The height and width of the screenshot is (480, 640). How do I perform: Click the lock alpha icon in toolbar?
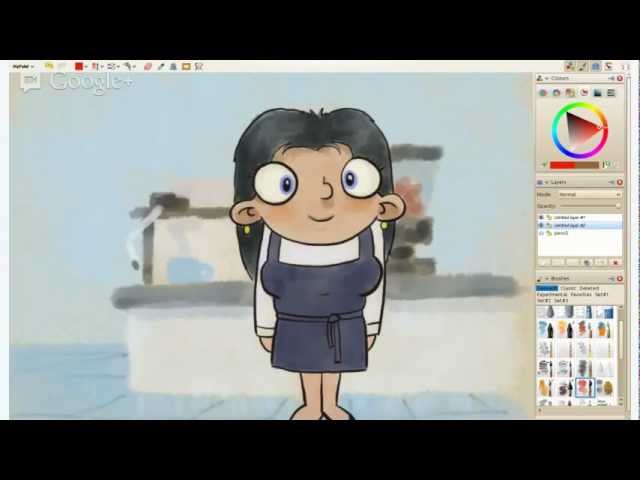173,66
